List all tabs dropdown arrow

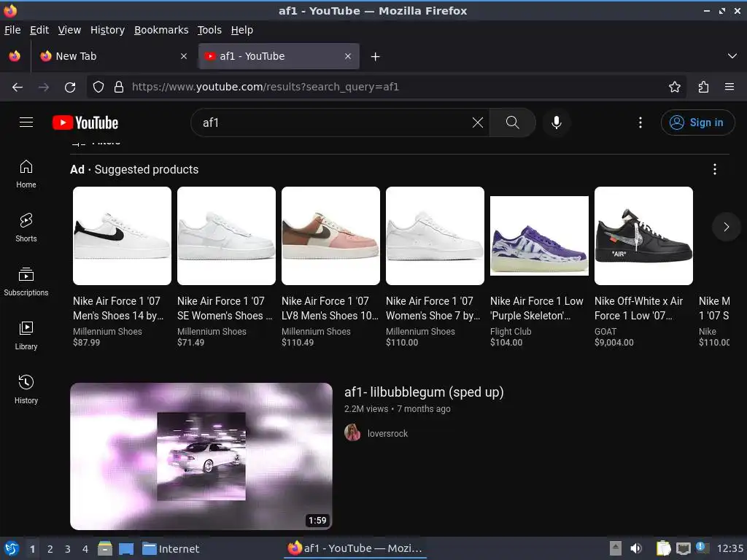tap(732, 56)
